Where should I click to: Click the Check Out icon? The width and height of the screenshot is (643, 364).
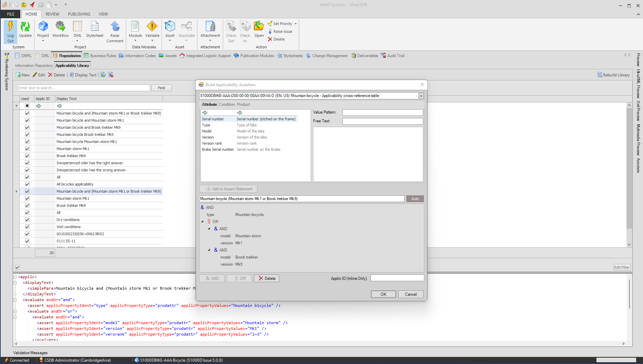tap(231, 26)
